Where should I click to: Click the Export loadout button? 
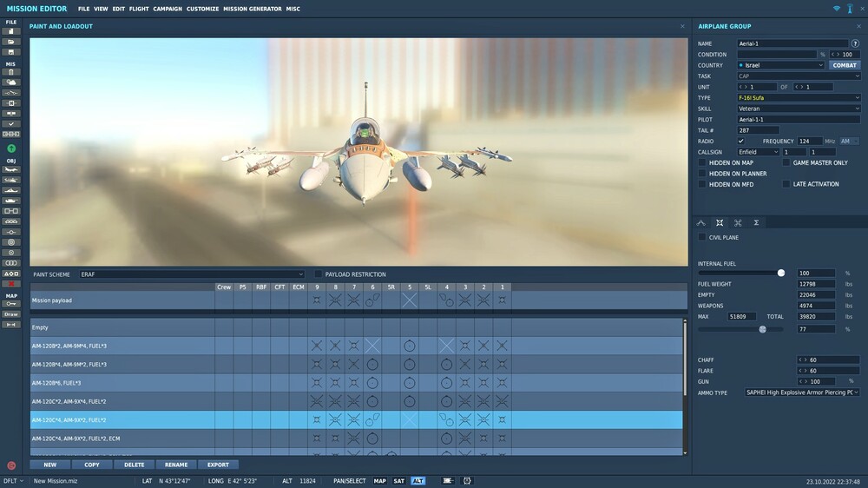click(x=218, y=465)
